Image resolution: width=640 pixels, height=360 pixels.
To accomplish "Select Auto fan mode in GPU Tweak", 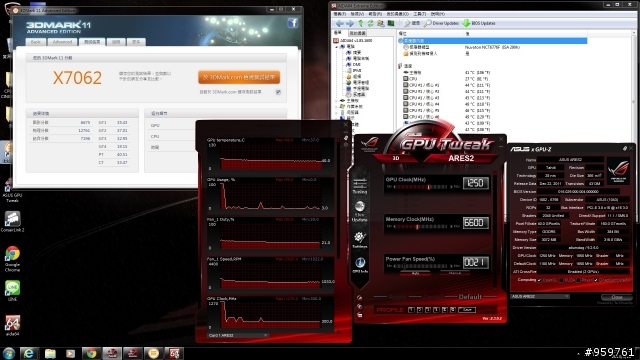I will coord(415,273).
